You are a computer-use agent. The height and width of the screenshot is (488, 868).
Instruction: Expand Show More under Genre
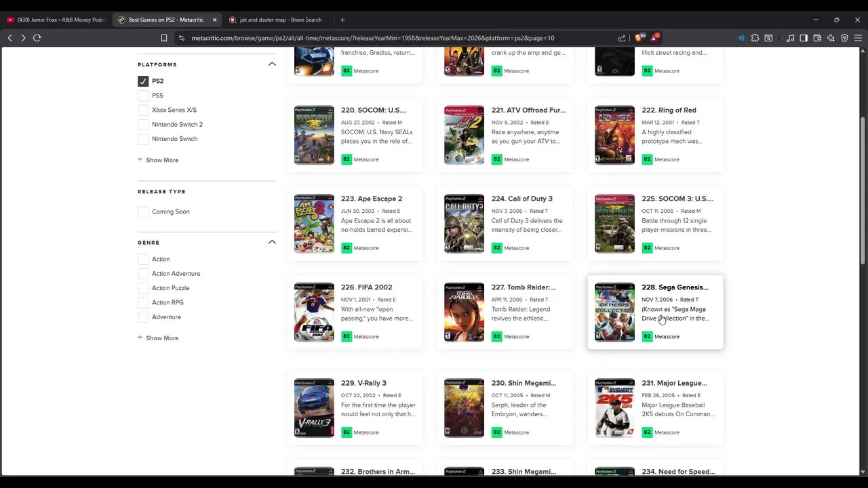[158, 338]
